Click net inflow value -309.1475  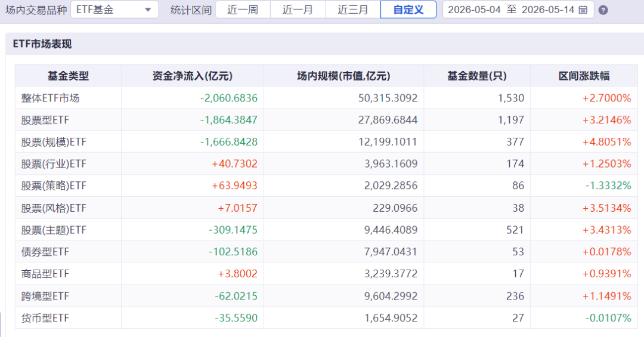(233, 230)
